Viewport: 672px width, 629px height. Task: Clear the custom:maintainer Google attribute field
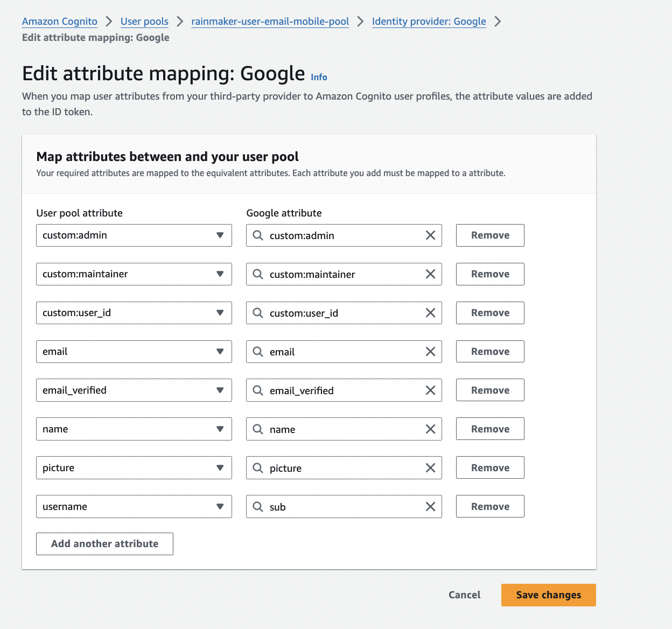(430, 274)
